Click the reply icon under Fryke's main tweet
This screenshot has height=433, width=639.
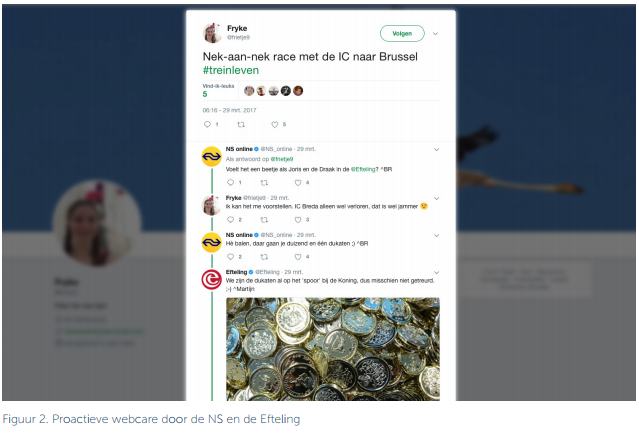[x=207, y=124]
